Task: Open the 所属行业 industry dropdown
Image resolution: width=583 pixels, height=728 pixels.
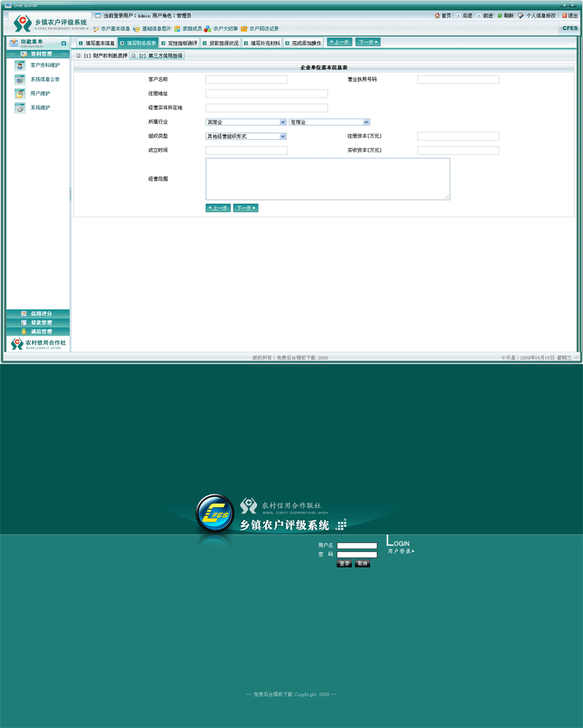Action: [x=247, y=121]
